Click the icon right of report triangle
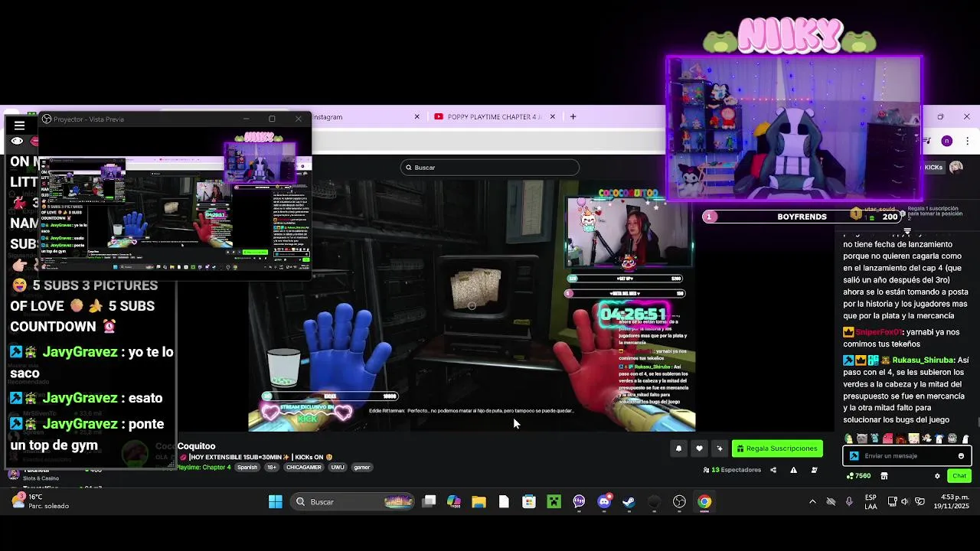 814,470
